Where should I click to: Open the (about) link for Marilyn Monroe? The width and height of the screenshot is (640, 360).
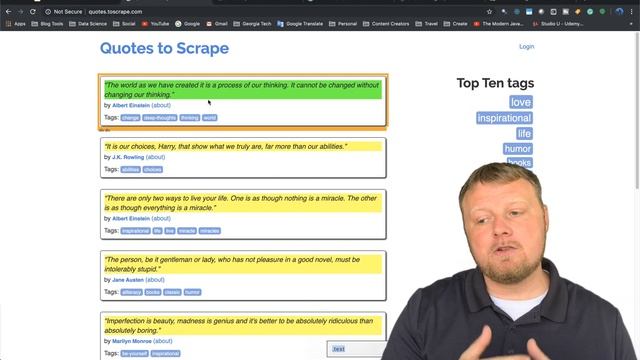[163, 341]
